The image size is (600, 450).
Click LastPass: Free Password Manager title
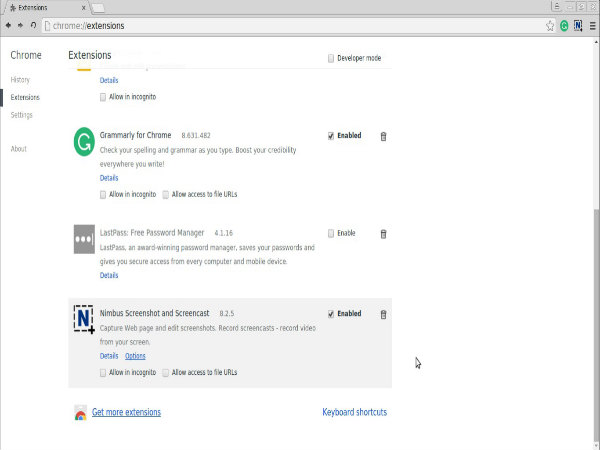[x=152, y=233]
